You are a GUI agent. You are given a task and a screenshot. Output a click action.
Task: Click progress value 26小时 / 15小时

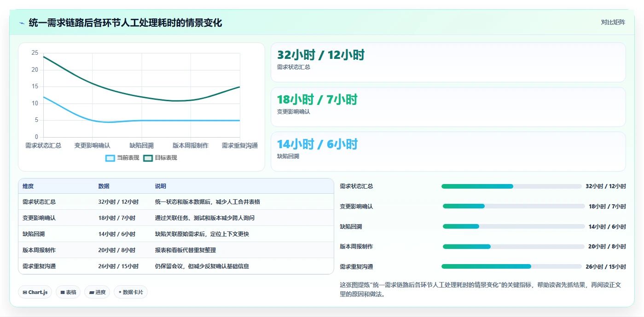click(606, 267)
